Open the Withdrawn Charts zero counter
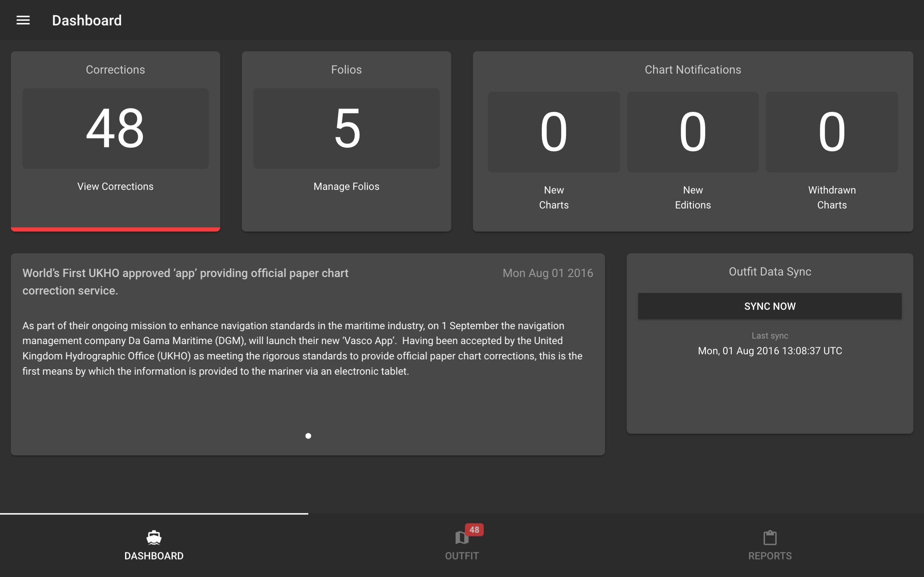Screen dimensions: 924x577 [831, 132]
